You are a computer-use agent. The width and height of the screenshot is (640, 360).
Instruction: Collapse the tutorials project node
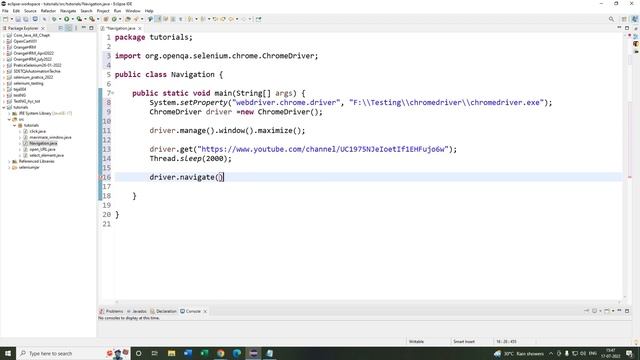point(4,108)
